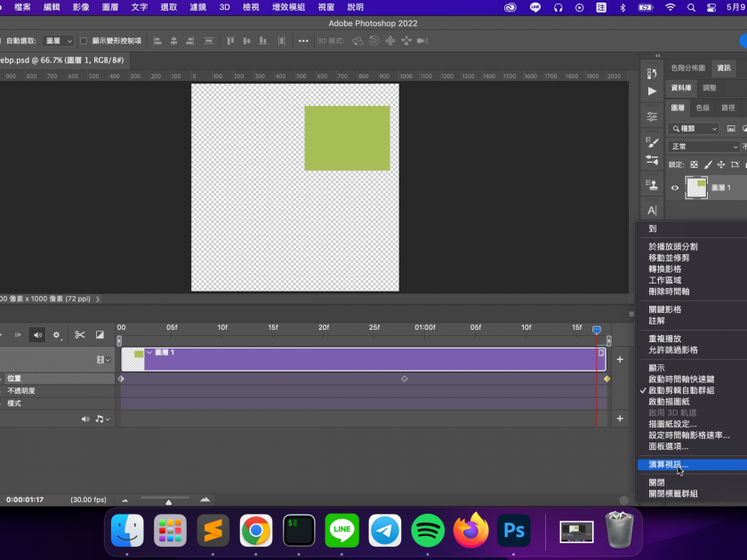This screenshot has height=560, width=747.
Task: Click the add-media plus button on the track
Action: (620, 359)
